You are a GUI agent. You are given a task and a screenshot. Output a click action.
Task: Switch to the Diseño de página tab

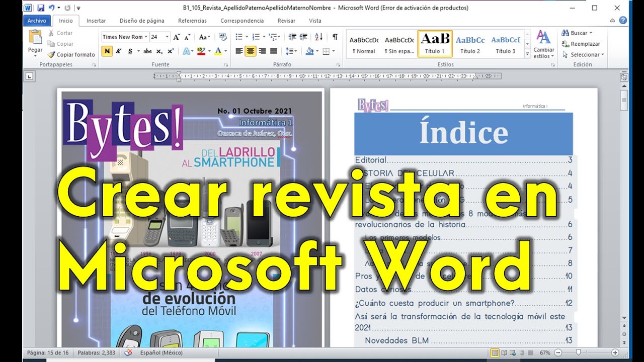coord(142,21)
